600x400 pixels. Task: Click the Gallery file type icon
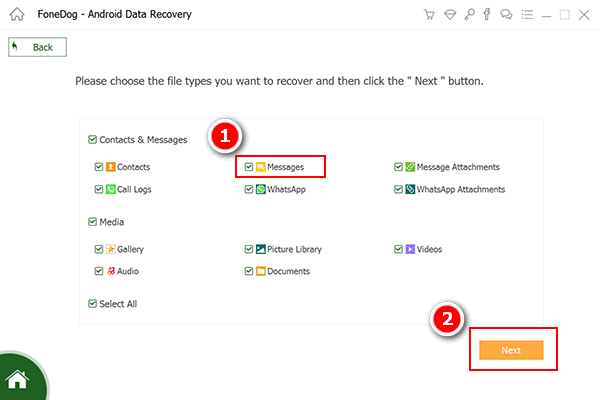[x=111, y=249]
